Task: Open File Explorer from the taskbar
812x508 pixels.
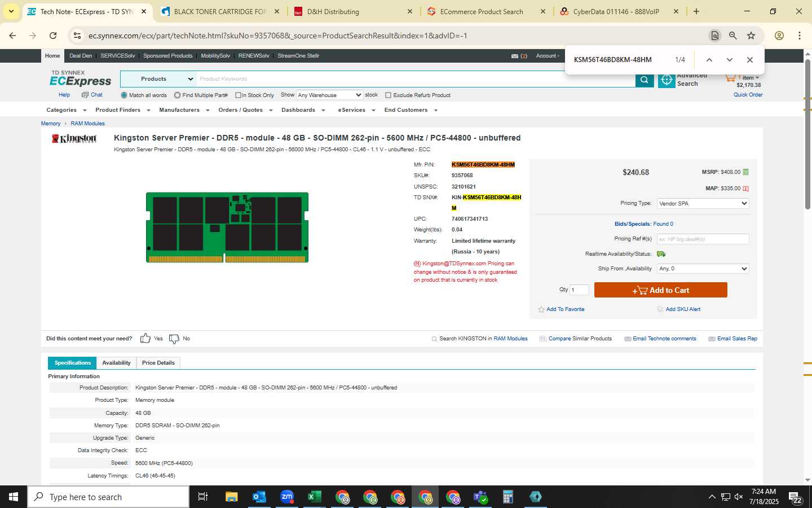Action: coord(231,497)
